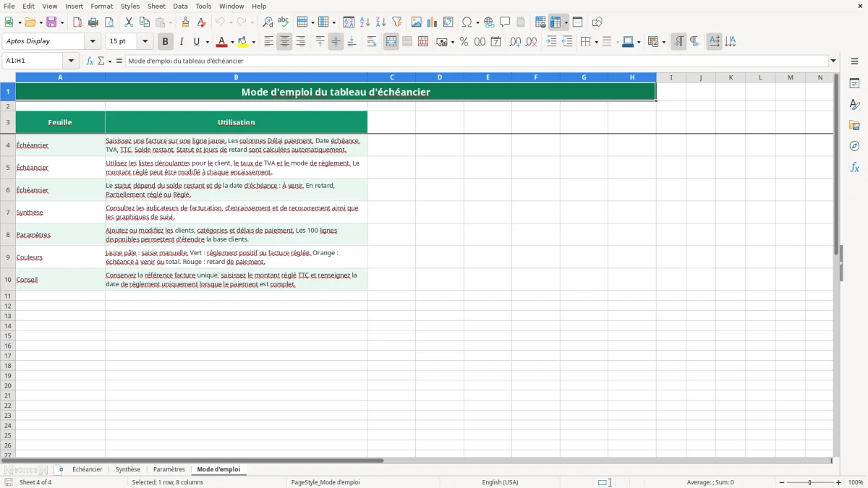Expand the background color dropdown arrow
Screen dimensions: 868x488
(x=254, y=42)
